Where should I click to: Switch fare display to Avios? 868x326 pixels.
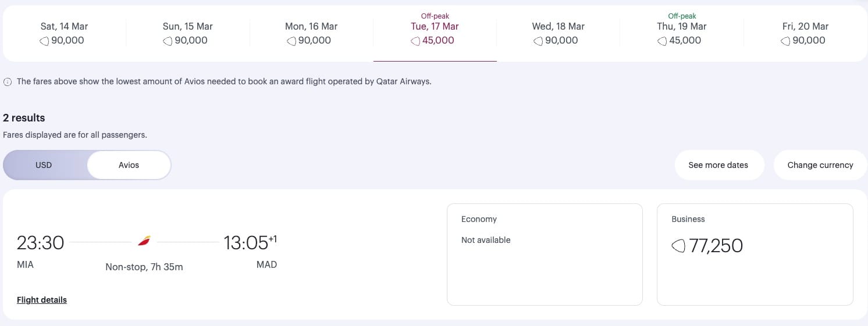coord(129,165)
